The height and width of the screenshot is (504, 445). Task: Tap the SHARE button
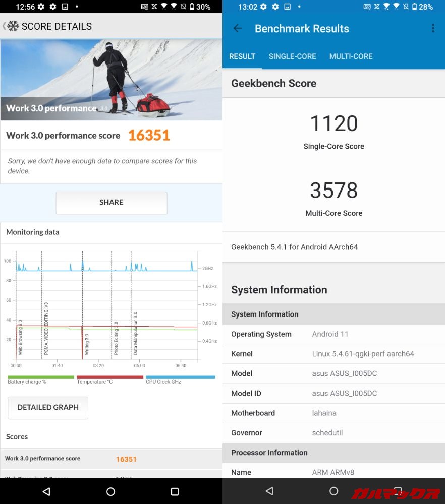click(x=111, y=202)
